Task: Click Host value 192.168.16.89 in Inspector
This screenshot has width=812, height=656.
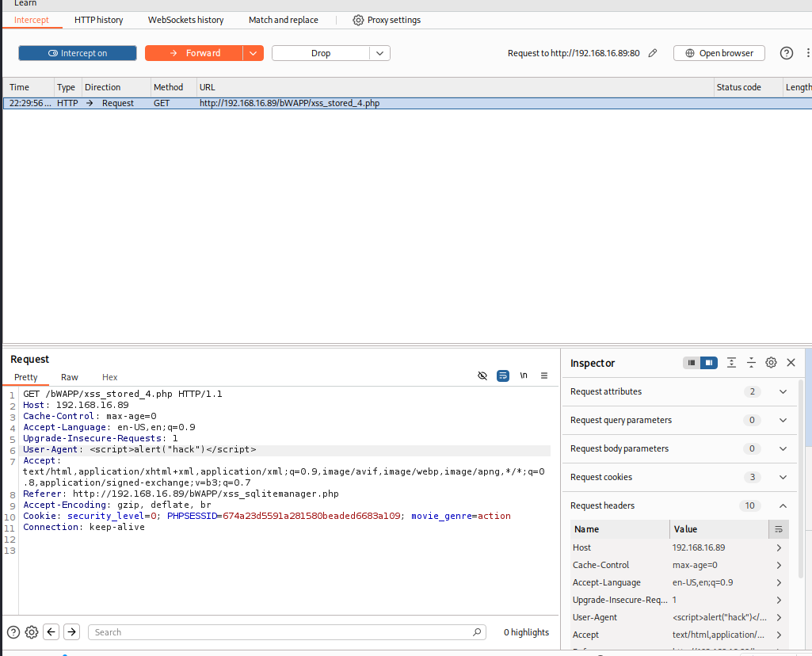Action: (699, 547)
